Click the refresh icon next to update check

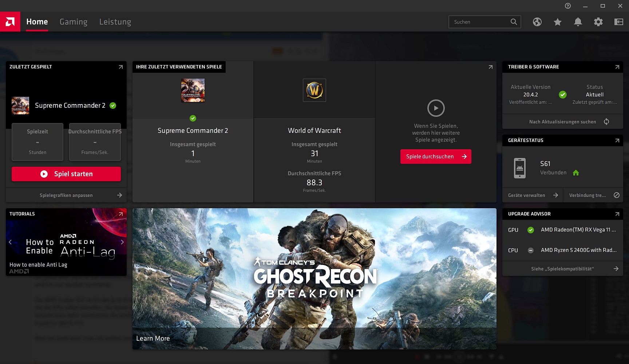(x=606, y=122)
